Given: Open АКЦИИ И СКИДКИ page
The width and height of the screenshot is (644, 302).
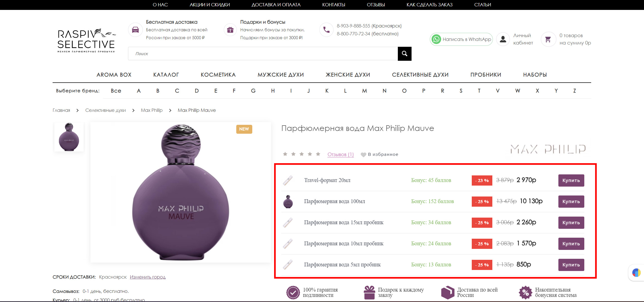Looking at the screenshot, I should (x=210, y=5).
